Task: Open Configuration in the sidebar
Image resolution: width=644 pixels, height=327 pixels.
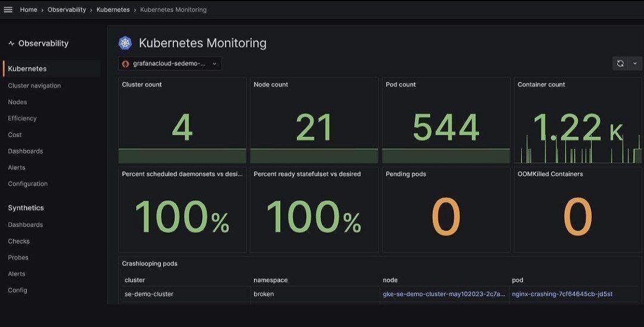Action: [x=27, y=184]
